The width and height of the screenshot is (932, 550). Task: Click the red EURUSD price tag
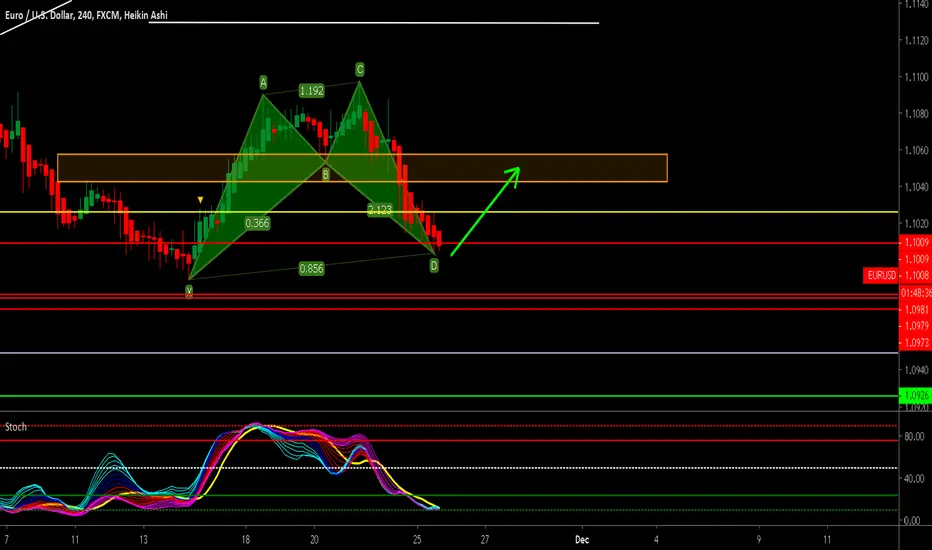pyautogui.click(x=881, y=275)
